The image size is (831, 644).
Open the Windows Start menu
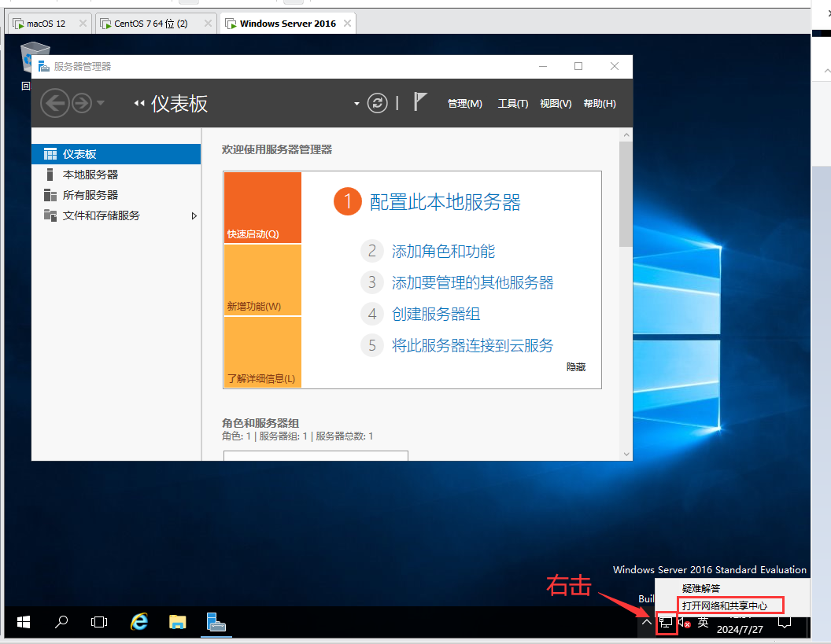tap(24, 622)
